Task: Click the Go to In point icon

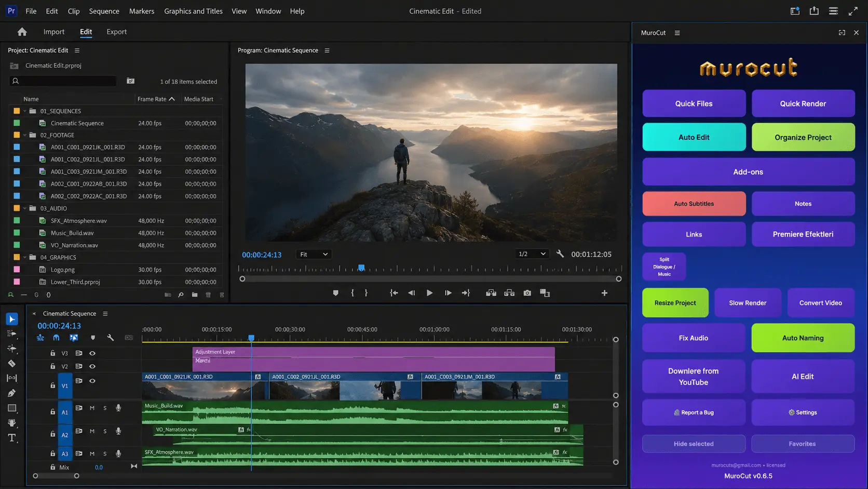Action: [394, 293]
